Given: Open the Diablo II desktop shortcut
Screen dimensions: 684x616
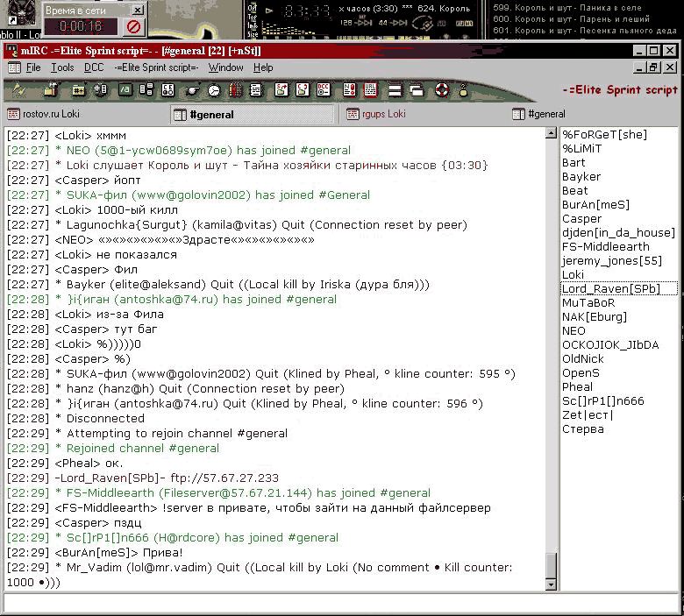Looking at the screenshot, I should pyautogui.click(x=21, y=19).
